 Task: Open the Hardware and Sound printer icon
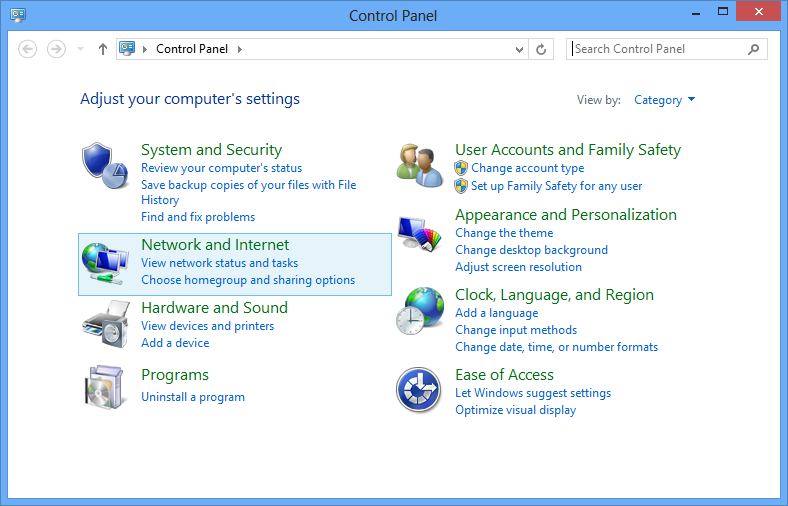(x=106, y=325)
